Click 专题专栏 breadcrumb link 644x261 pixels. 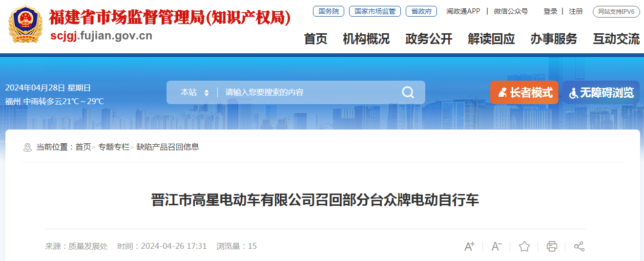(x=114, y=147)
